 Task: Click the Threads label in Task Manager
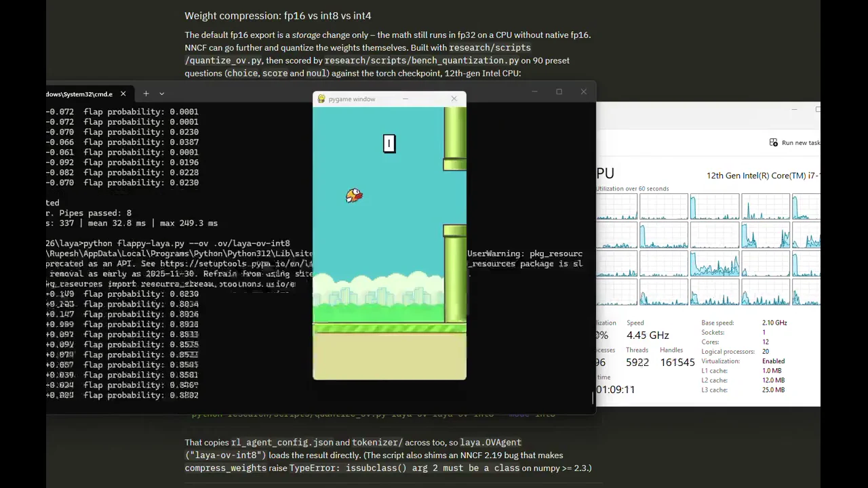tap(637, 350)
